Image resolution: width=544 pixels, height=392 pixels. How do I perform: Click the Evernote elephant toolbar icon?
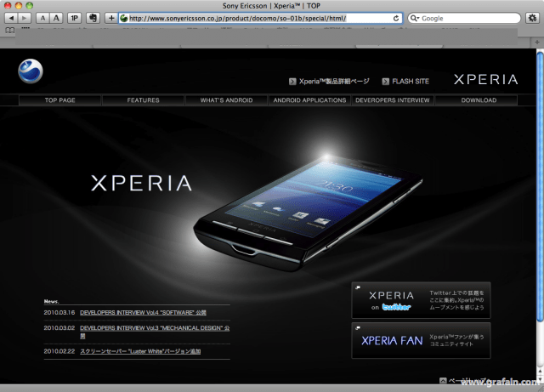click(93, 18)
